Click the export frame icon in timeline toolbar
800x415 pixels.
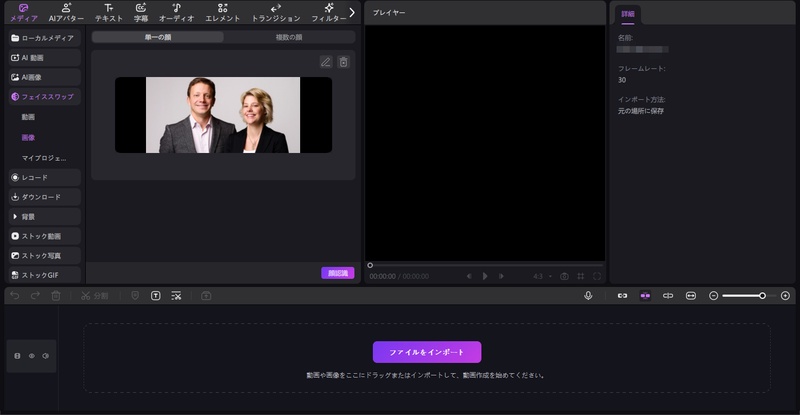point(206,296)
